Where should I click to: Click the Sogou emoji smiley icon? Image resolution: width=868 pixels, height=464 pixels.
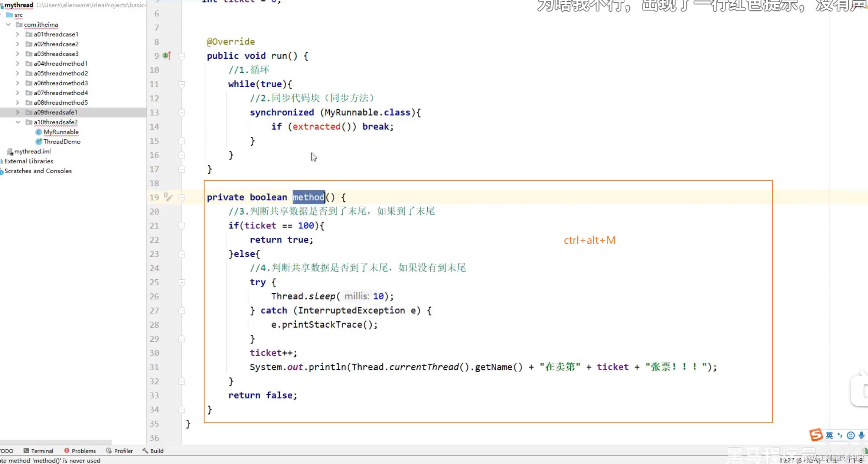(851, 435)
